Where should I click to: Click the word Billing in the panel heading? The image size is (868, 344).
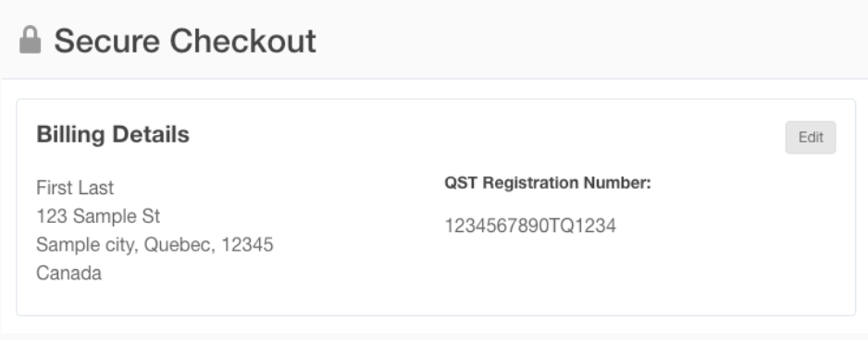tap(71, 135)
